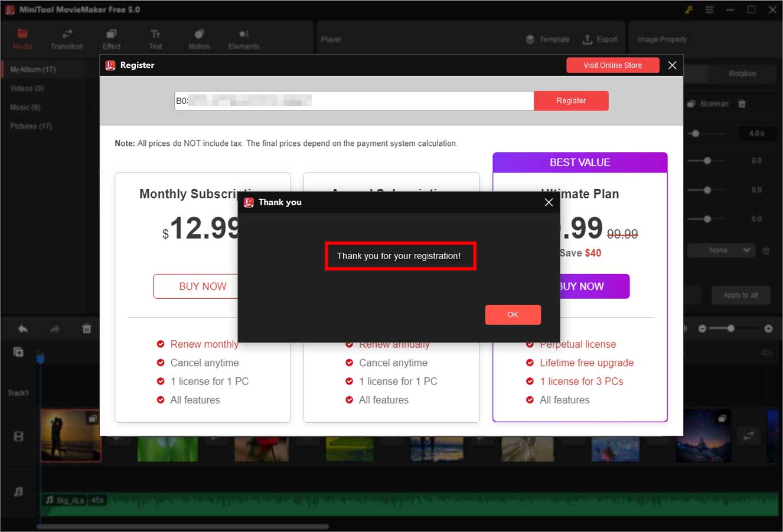783x532 pixels.
Task: Select the starry mountain clip on timeline
Action: pos(704,436)
